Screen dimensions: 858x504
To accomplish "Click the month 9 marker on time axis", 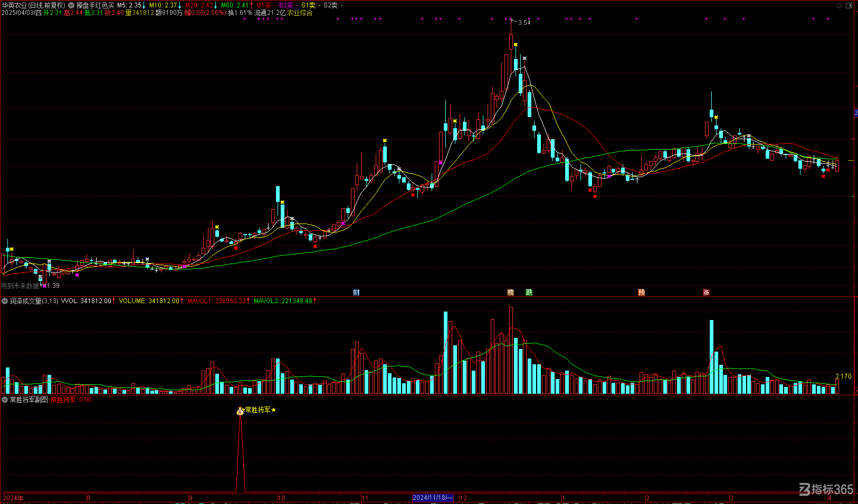I will click(191, 498).
